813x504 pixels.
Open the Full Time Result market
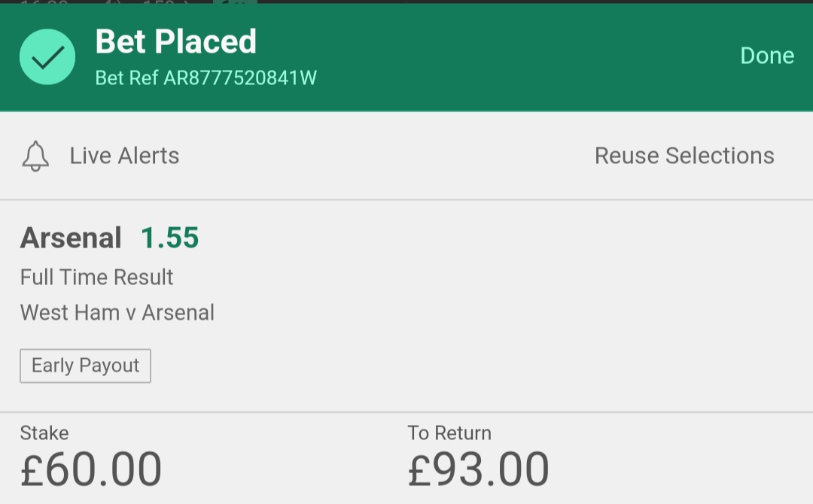(x=96, y=277)
